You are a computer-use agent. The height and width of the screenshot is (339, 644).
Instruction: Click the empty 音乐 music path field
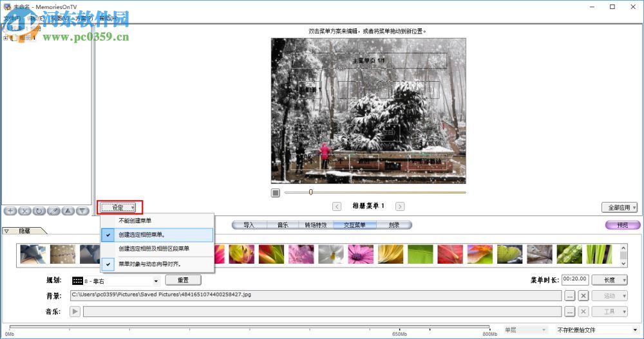323,311
